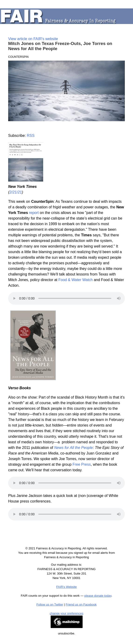Mute the first audio player

(x=119, y=298)
